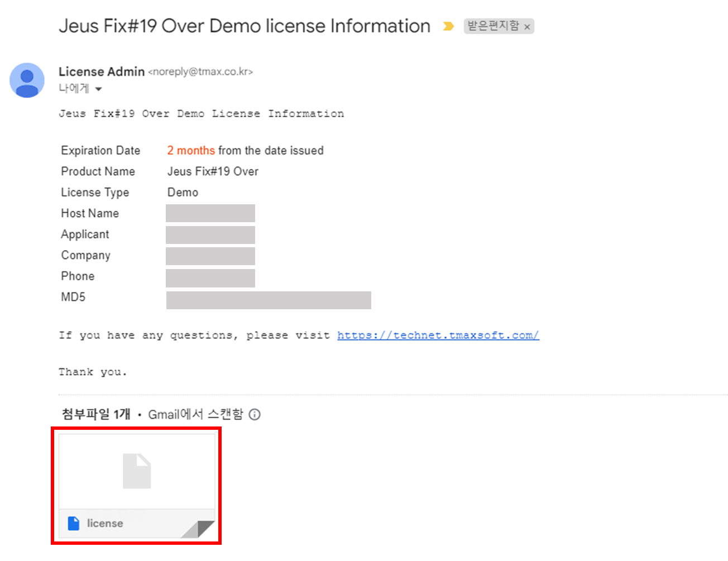Click the gray document icon in attachment preview
728x561 pixels.
(137, 471)
